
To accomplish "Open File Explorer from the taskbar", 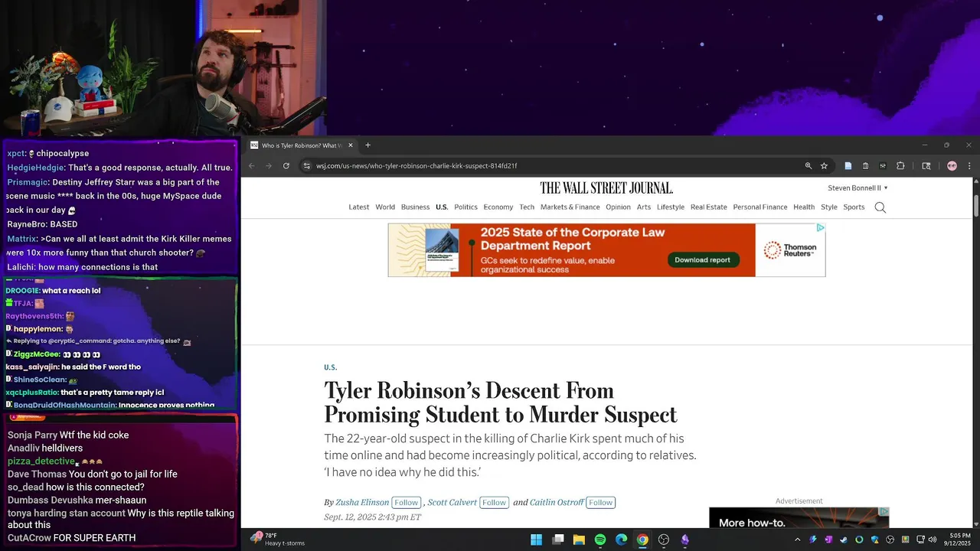I will coord(580,540).
